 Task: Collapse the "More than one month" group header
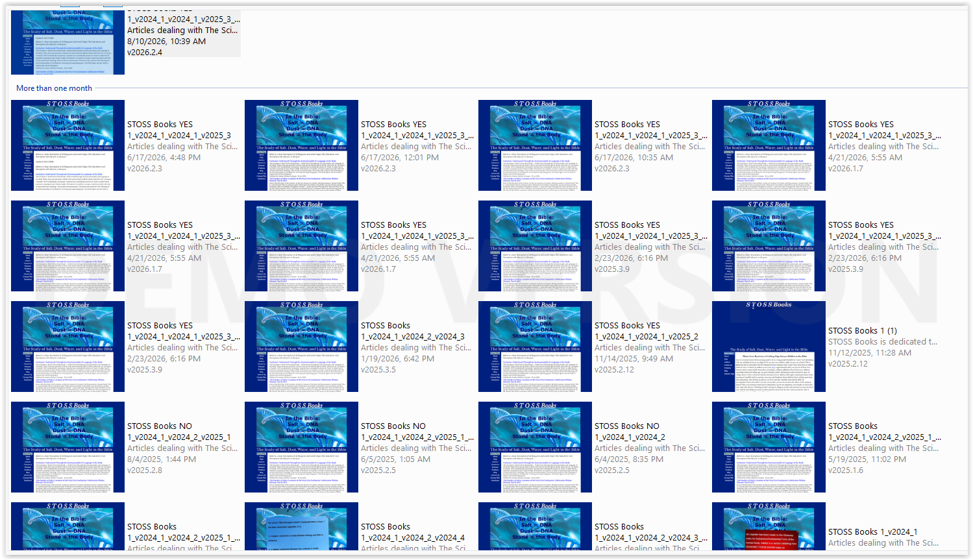pyautogui.click(x=54, y=88)
